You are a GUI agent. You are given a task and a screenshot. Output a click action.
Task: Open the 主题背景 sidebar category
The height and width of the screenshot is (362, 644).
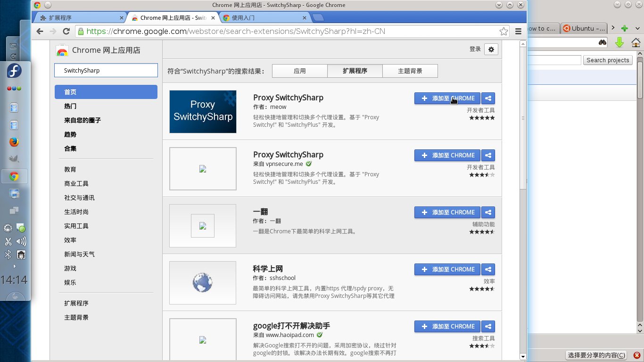click(76, 317)
